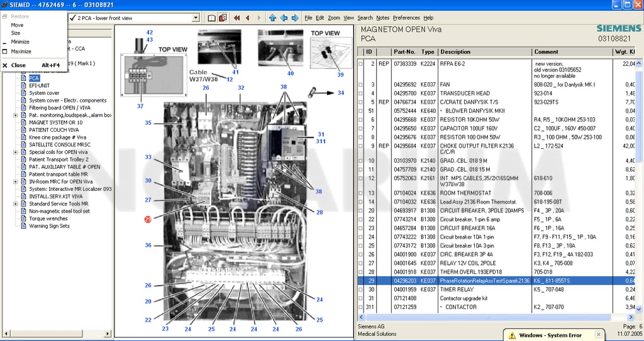Click part number 04001918 in table
The image size is (644, 341).
[x=405, y=272]
